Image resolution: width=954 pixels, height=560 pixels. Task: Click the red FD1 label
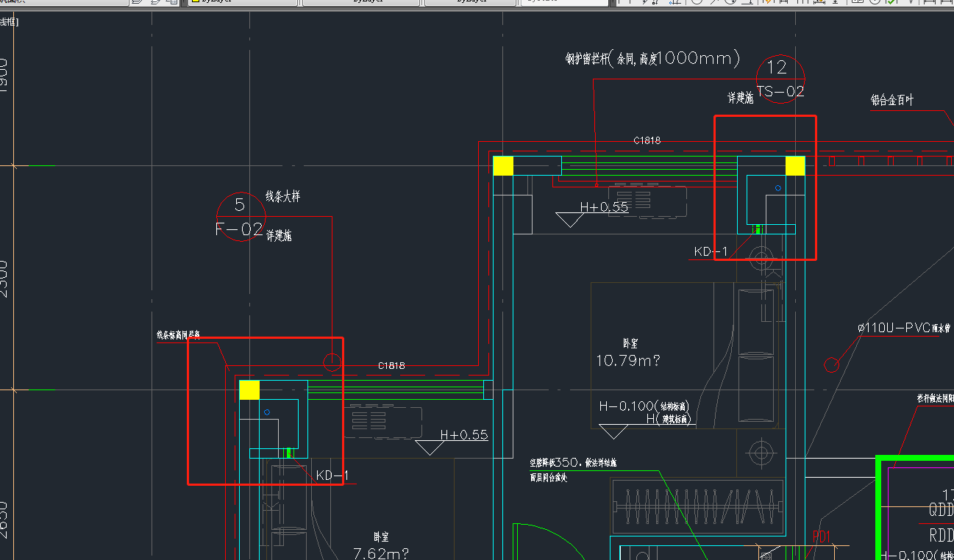coord(822,538)
